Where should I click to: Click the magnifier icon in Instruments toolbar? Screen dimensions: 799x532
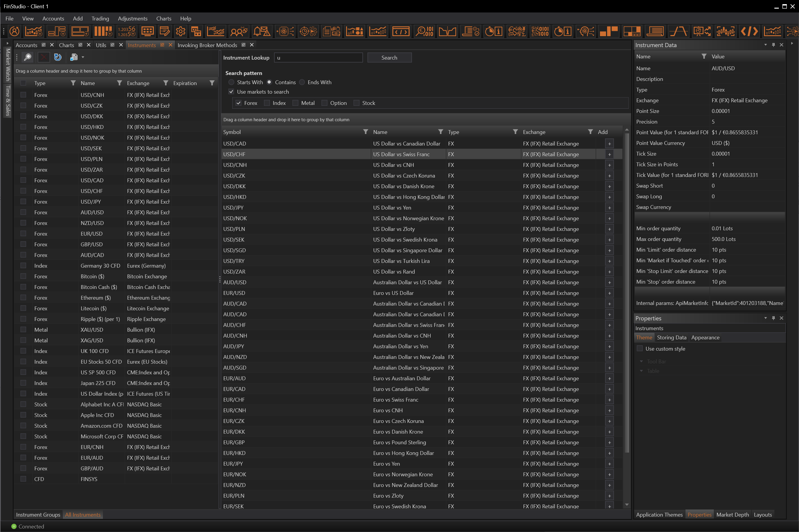click(28, 57)
